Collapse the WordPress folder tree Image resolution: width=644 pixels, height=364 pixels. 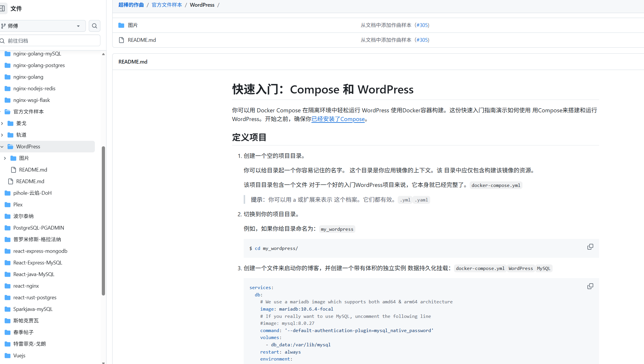tap(2, 147)
